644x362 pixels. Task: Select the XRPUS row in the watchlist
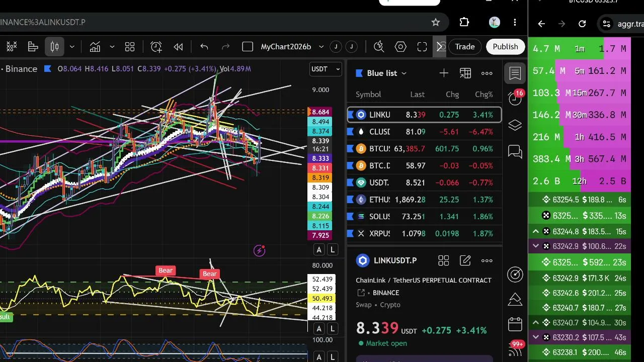click(x=425, y=233)
